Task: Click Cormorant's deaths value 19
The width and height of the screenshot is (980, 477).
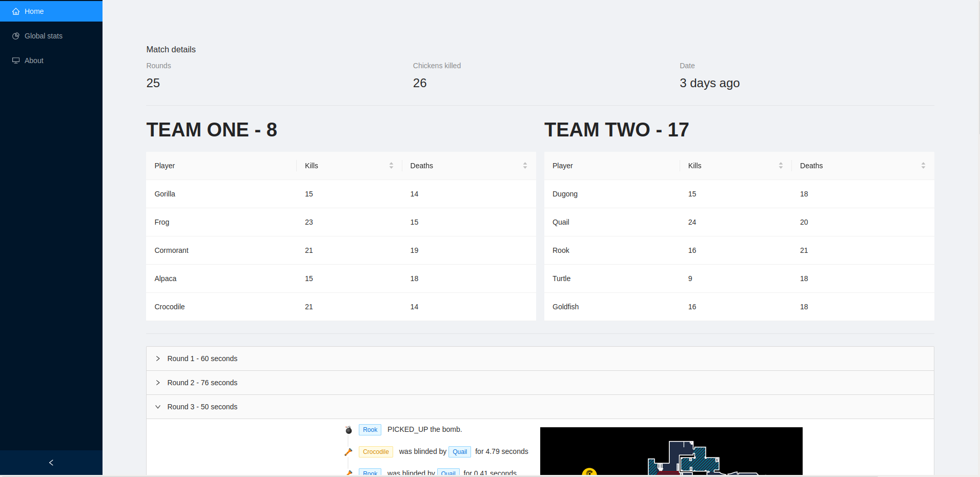Action: coord(414,250)
